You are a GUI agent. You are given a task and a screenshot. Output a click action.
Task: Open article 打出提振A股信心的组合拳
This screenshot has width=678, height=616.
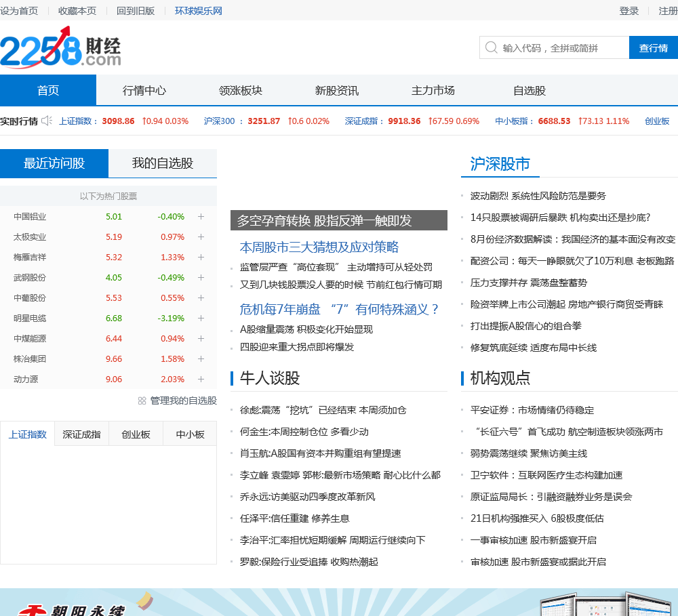526,326
